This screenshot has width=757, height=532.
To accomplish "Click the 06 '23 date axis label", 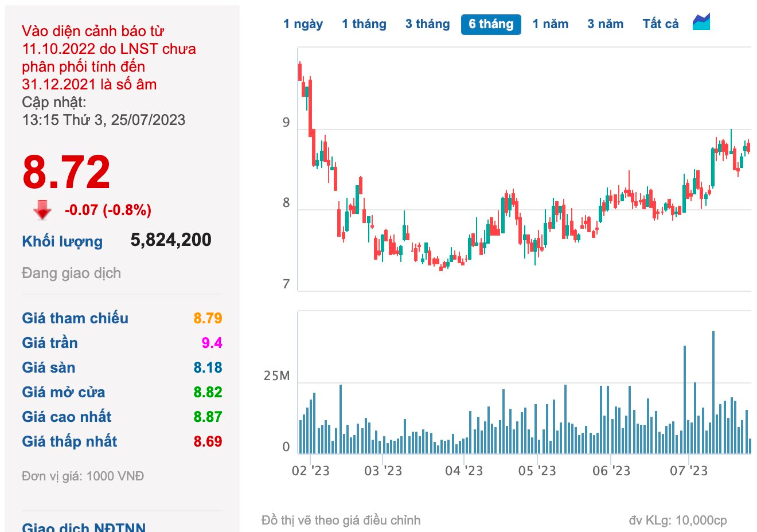I will pyautogui.click(x=611, y=471).
